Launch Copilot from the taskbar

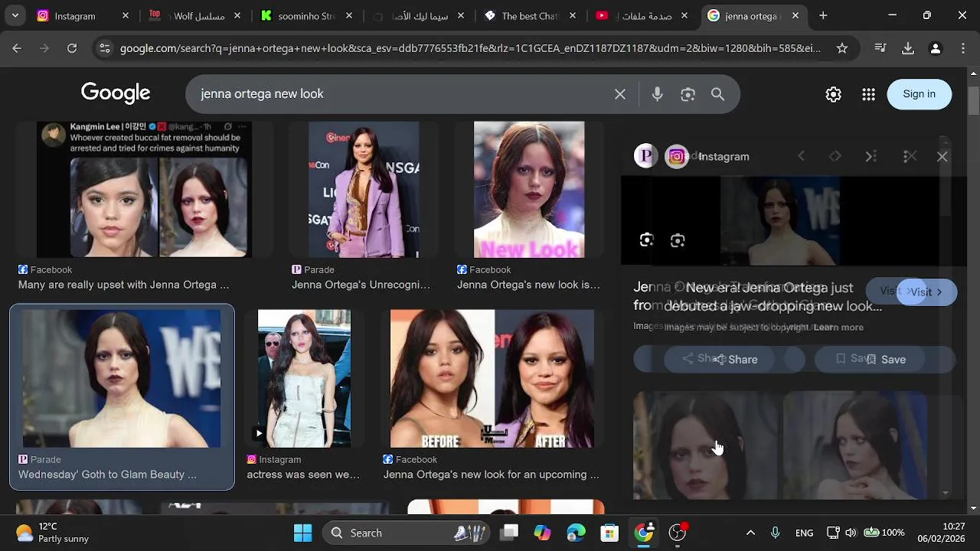543,533
